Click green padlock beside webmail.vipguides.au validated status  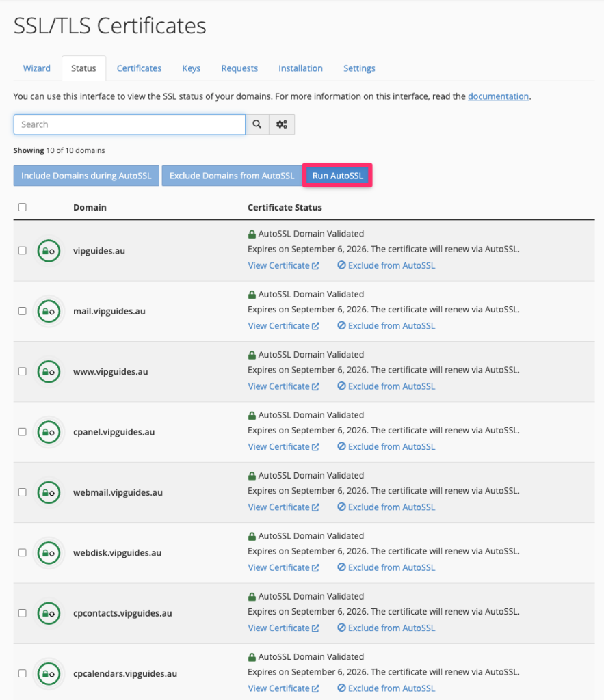point(252,476)
